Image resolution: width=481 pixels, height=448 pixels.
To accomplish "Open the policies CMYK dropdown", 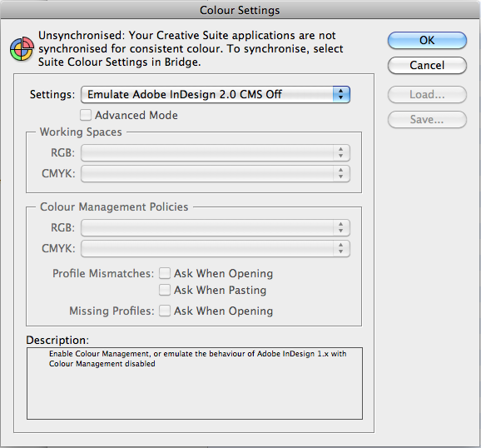I will (x=216, y=248).
